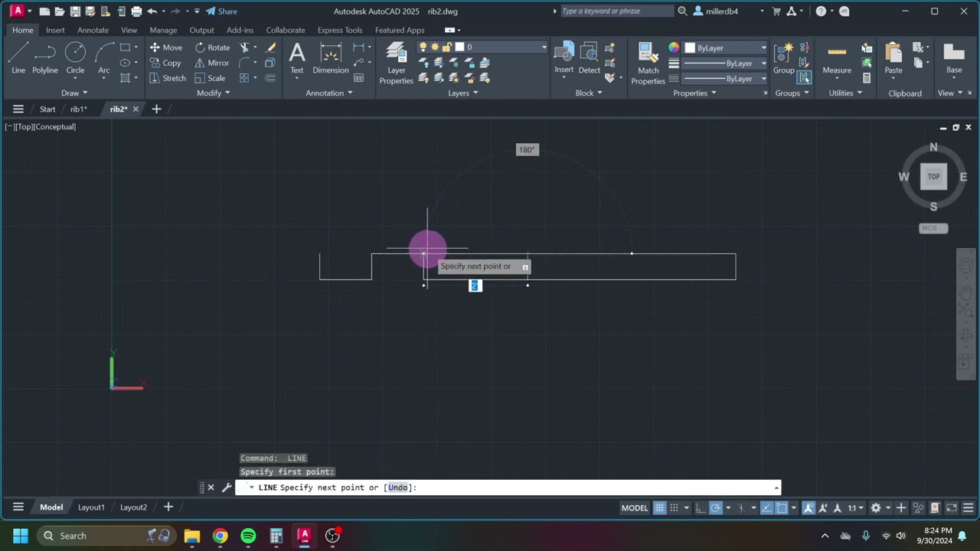Start the Dimension tool
This screenshot has width=980, height=551.
tap(331, 58)
